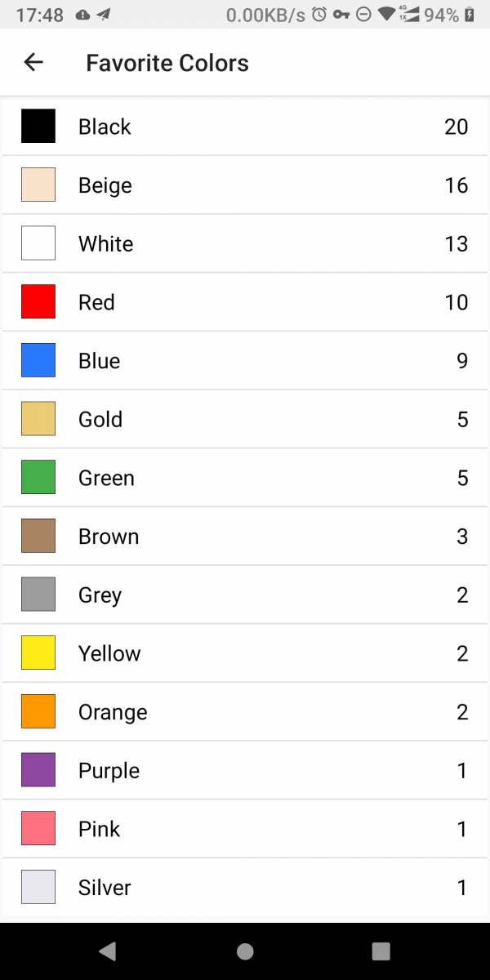Open the Gold list entry
This screenshot has height=980, width=490.
pyautogui.click(x=245, y=419)
